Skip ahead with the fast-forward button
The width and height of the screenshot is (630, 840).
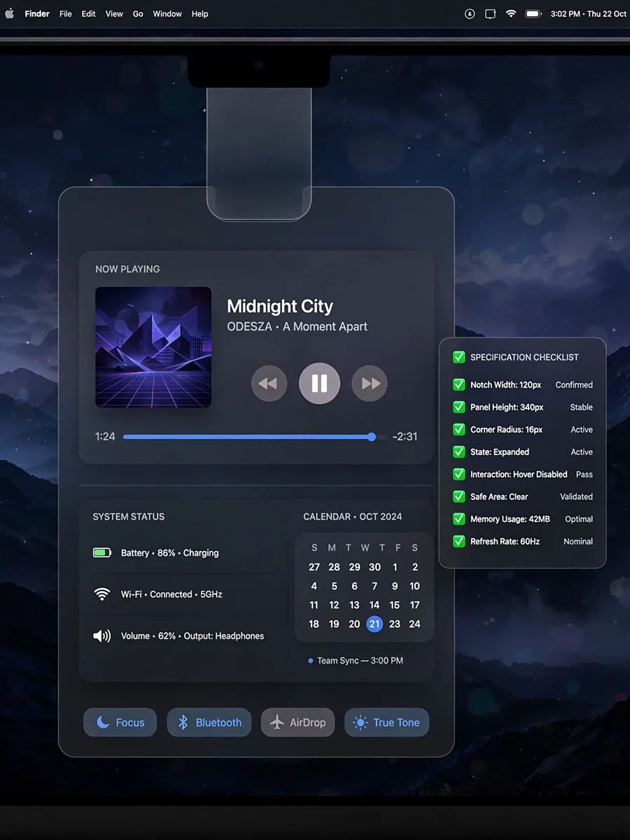tap(370, 384)
